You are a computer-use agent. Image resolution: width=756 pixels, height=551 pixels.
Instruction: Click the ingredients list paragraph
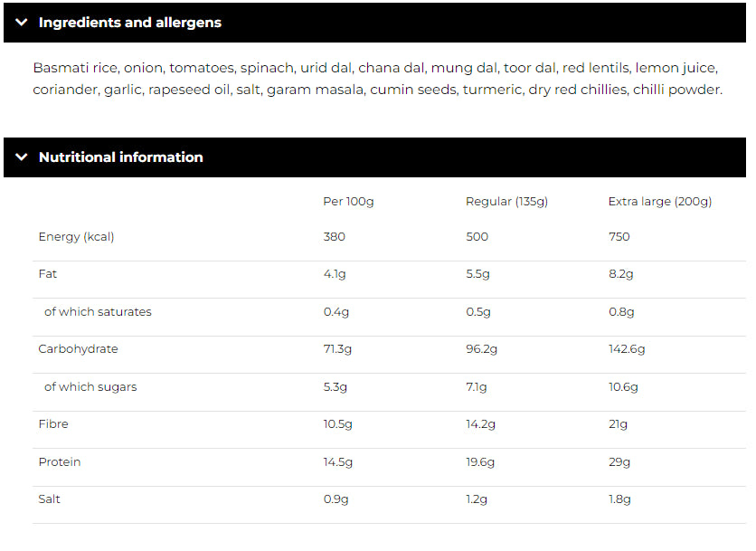coord(377,79)
